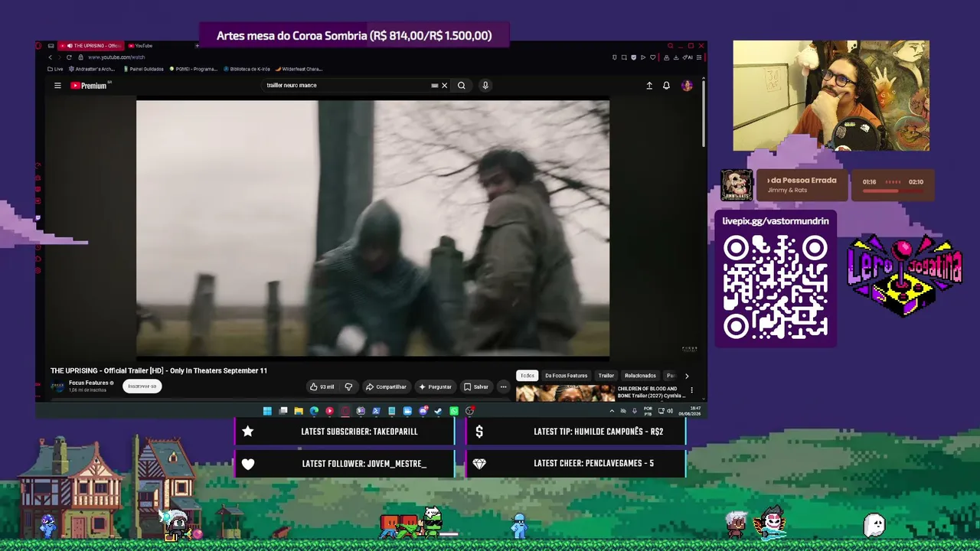Dislike the video
The height and width of the screenshot is (551, 980).
tap(348, 386)
